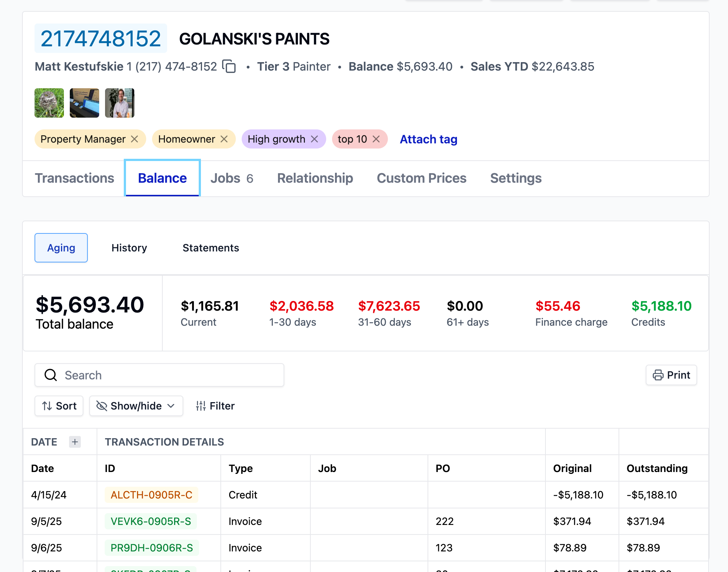The height and width of the screenshot is (572, 728).
Task: Open the Sort options
Action: pos(59,406)
